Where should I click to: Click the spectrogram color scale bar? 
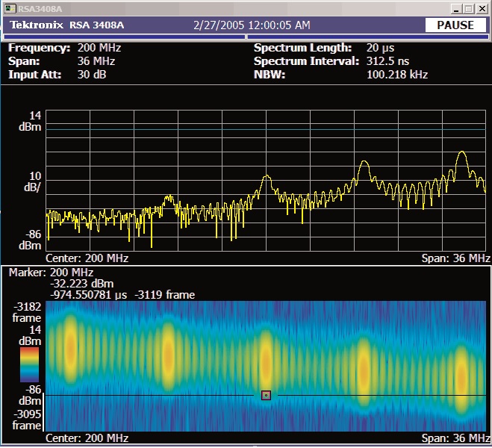pos(29,363)
